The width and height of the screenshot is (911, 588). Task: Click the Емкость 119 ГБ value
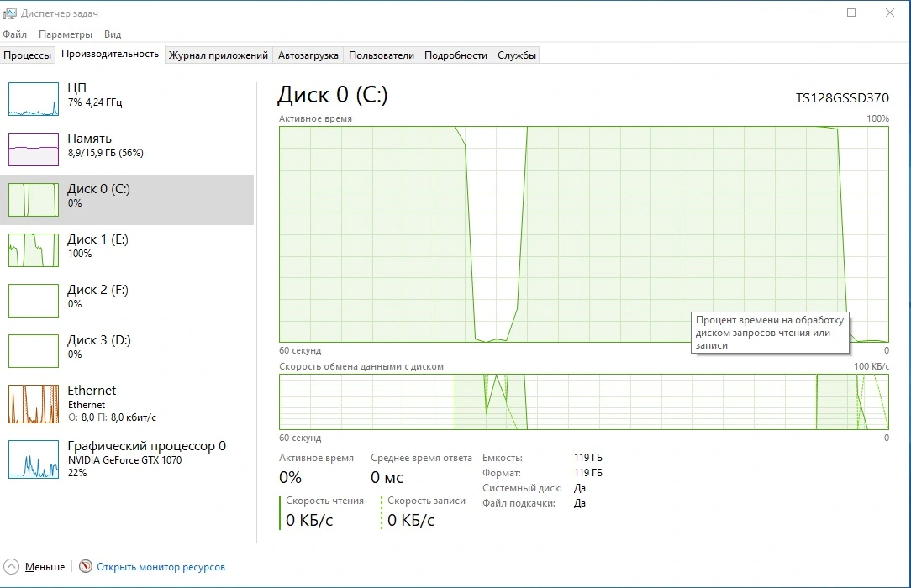click(x=588, y=458)
